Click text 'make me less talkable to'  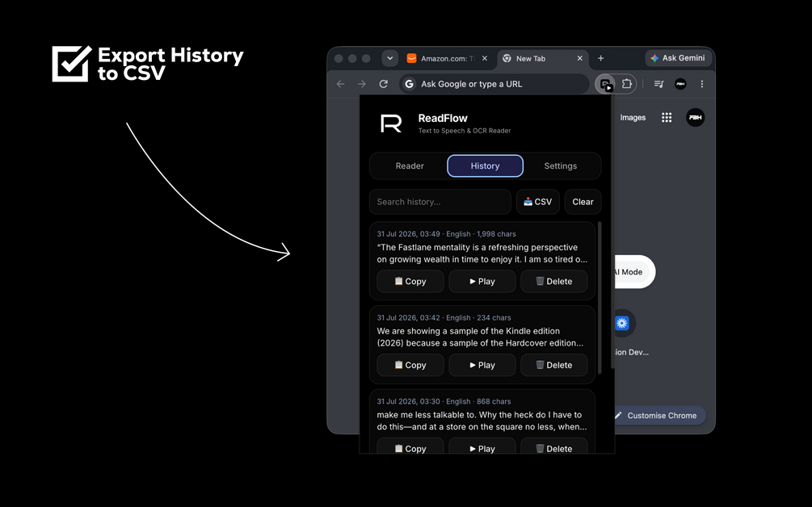coord(427,415)
